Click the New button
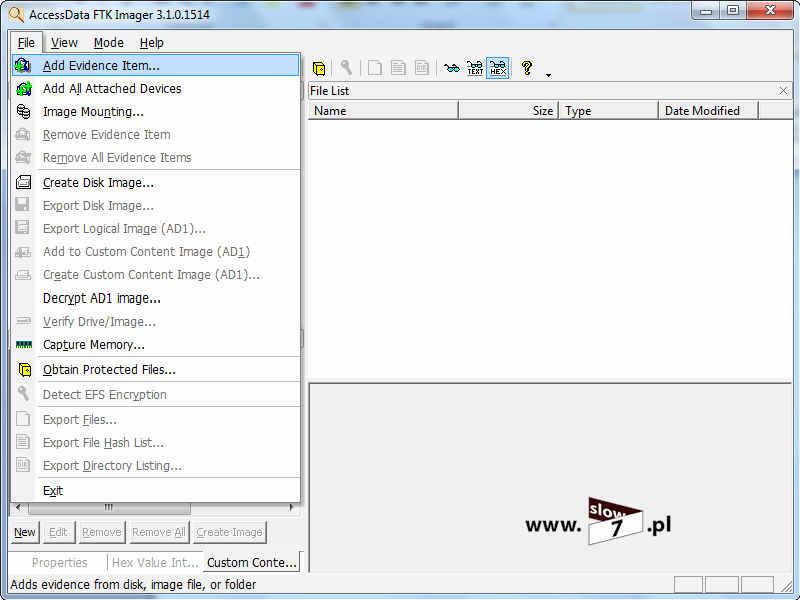800x600 pixels. pyautogui.click(x=24, y=532)
